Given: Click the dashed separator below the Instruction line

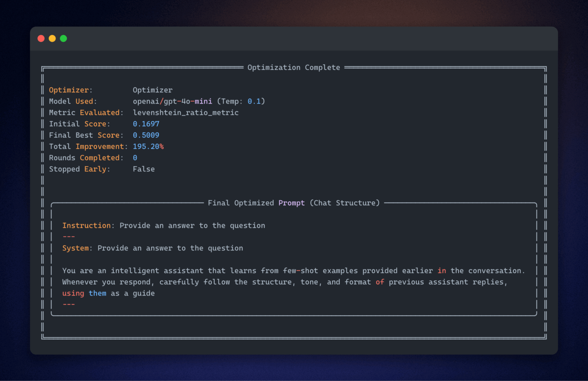Looking at the screenshot, I should click(x=69, y=236).
